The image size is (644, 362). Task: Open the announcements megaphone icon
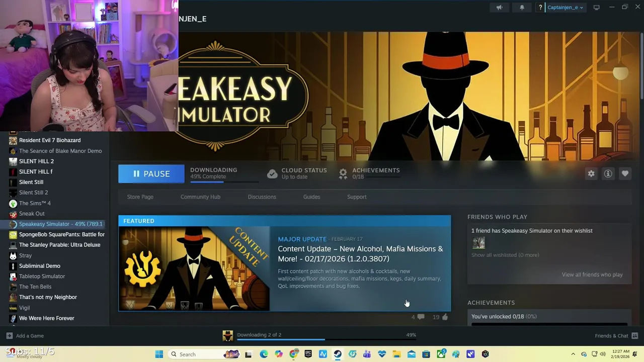[x=499, y=8]
